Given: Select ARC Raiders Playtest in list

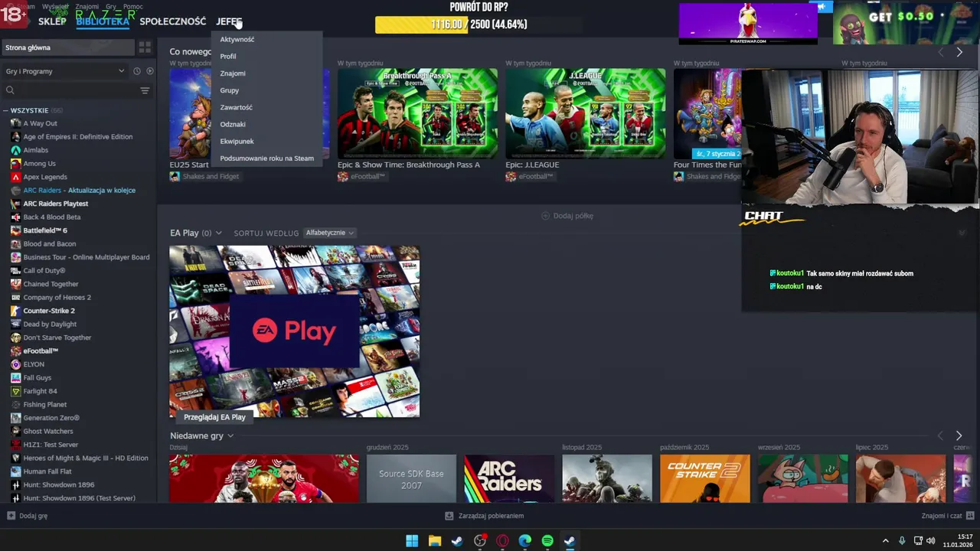Looking at the screenshot, I should [56, 204].
